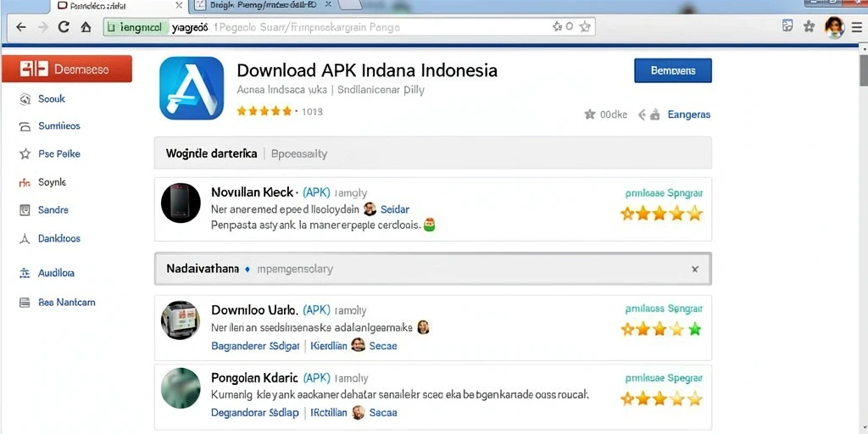Reload the page with the refresh icon

pos(64,26)
